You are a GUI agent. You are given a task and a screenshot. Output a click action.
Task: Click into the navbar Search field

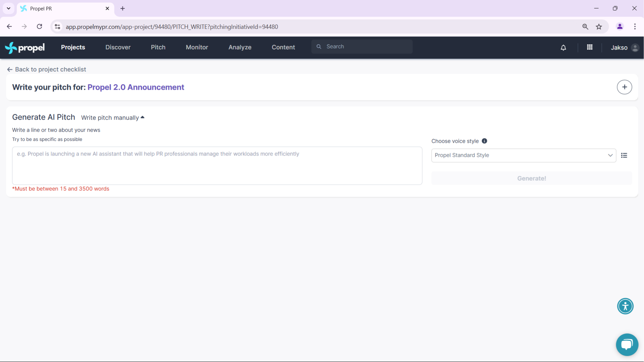[362, 47]
